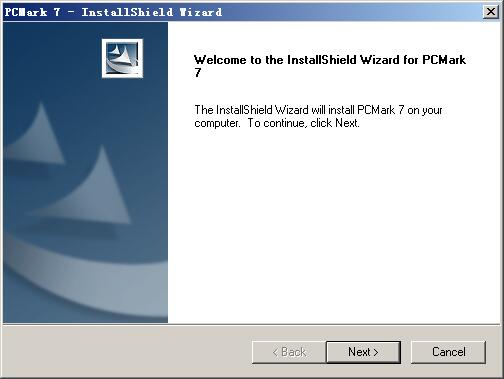Click the standalone "7" under the Welcome heading

click(x=198, y=73)
